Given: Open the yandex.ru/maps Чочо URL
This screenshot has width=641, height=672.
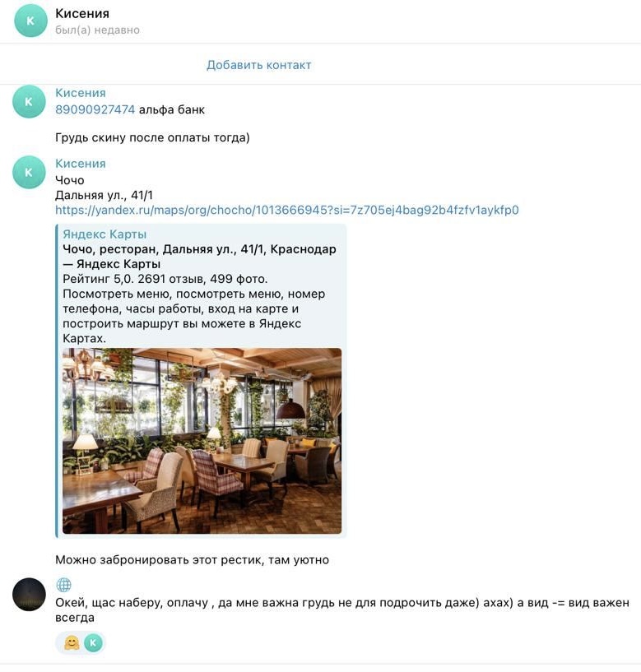Looking at the screenshot, I should pyautogui.click(x=287, y=210).
